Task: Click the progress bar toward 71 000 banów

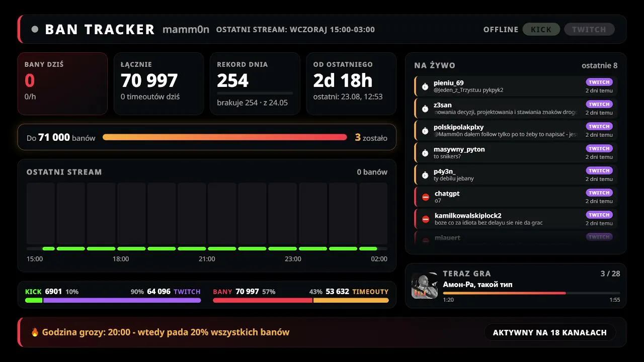Action: pyautogui.click(x=225, y=137)
